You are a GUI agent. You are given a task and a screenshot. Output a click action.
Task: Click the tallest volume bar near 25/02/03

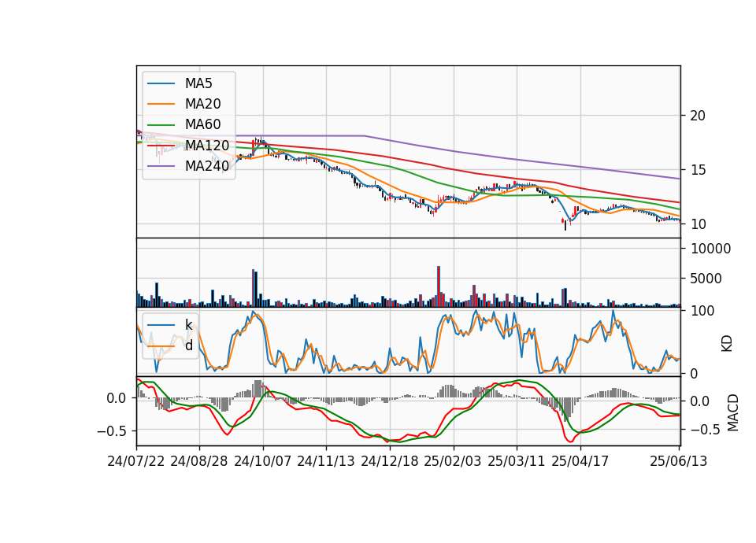click(439, 286)
